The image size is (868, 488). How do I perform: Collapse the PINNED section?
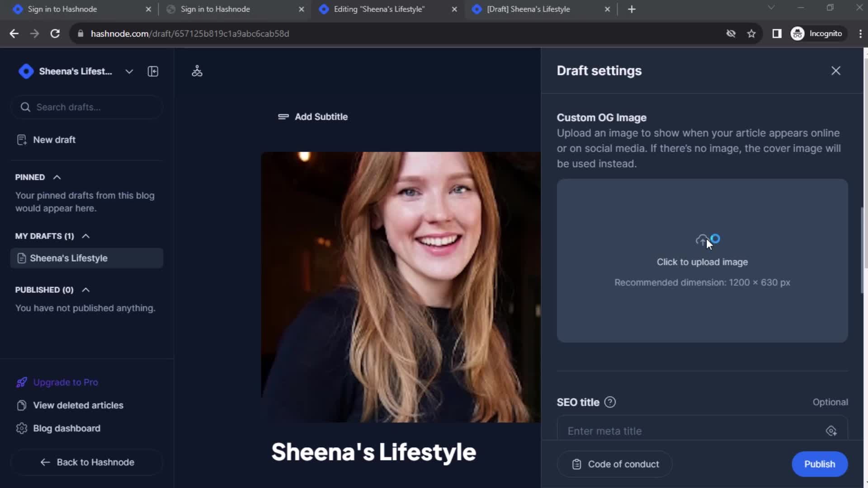(57, 177)
